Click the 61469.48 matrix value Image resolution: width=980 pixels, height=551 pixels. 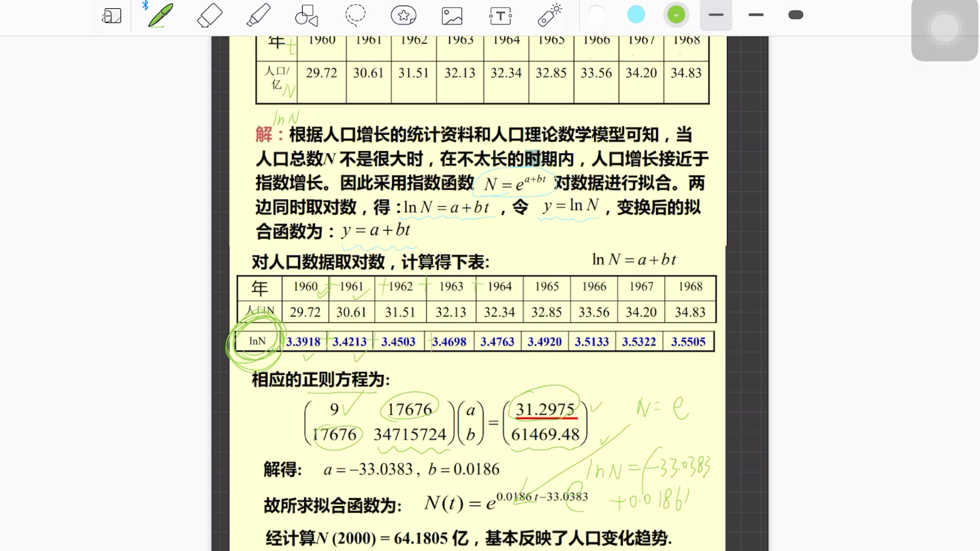[x=545, y=434]
